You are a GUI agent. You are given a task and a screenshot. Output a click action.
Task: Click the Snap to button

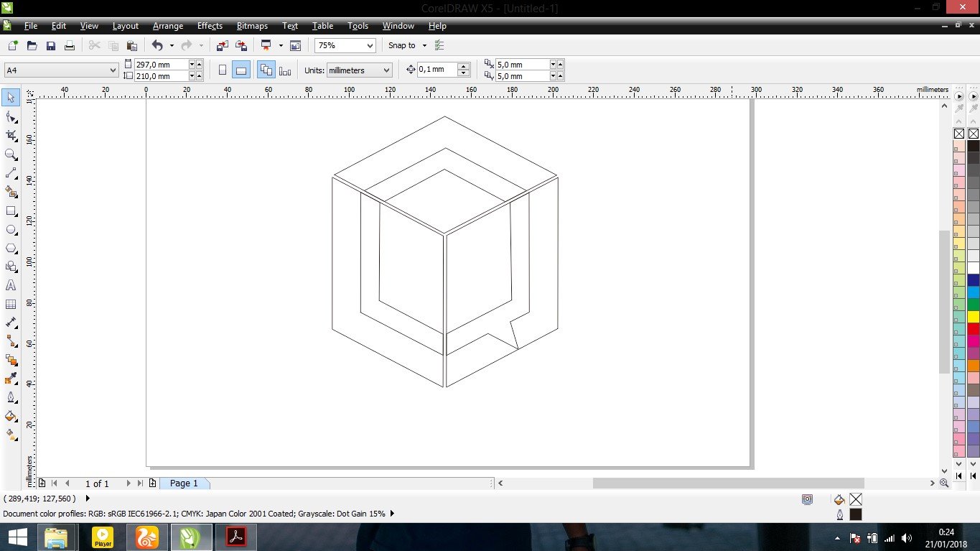point(402,45)
